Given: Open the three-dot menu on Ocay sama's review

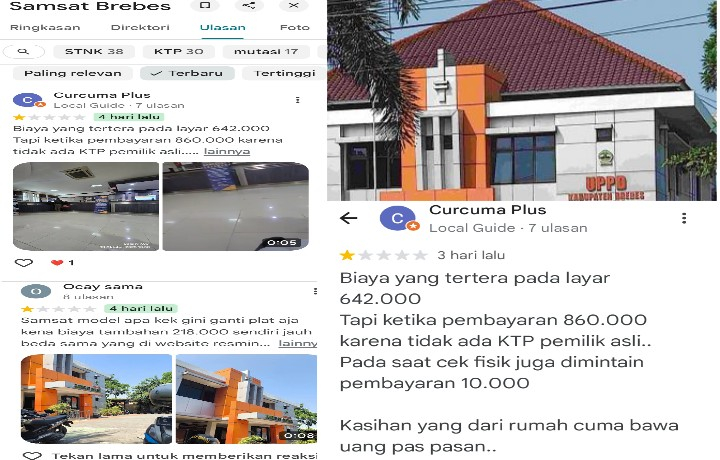Looking at the screenshot, I should tap(315, 291).
